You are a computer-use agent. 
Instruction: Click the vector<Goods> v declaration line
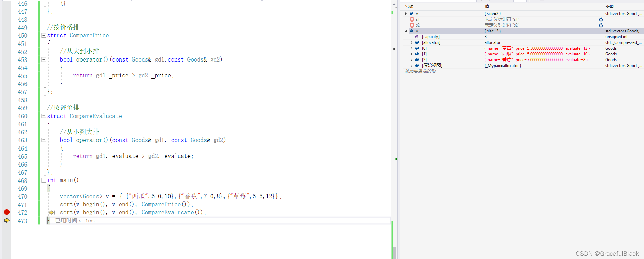click(171, 196)
